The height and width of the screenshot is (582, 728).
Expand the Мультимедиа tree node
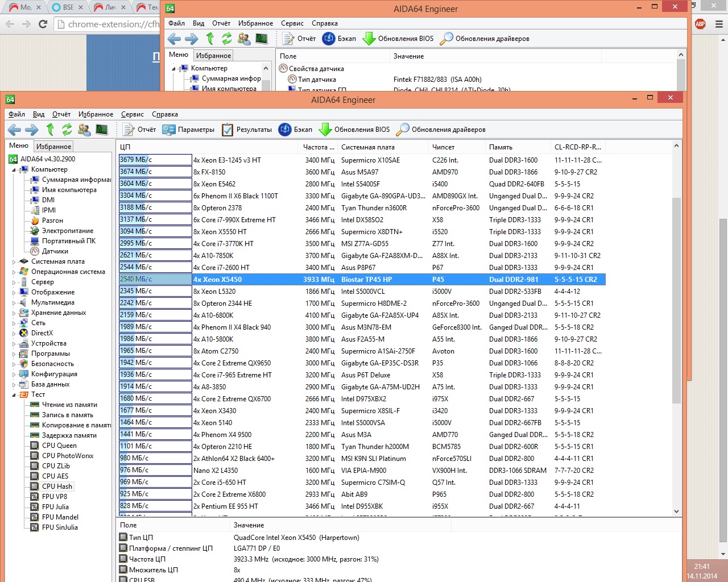coord(14,302)
